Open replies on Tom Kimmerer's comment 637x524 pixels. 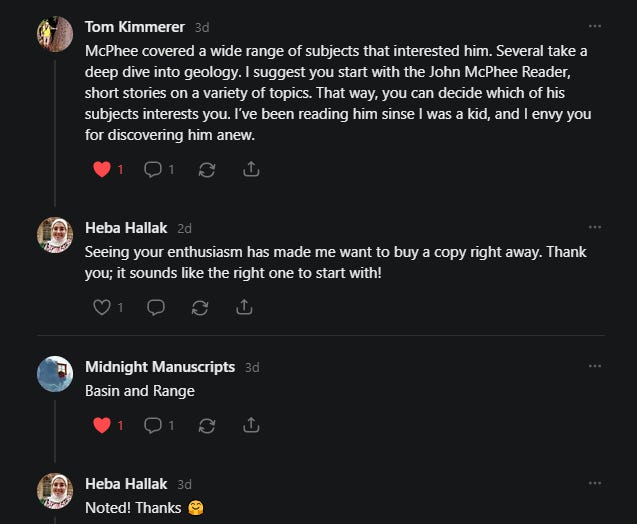(153, 169)
